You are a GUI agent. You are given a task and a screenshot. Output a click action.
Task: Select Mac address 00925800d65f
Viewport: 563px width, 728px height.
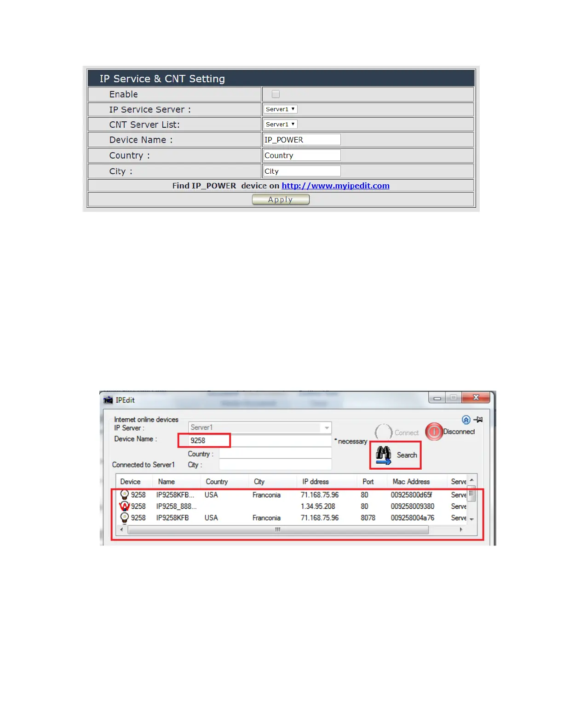point(412,495)
